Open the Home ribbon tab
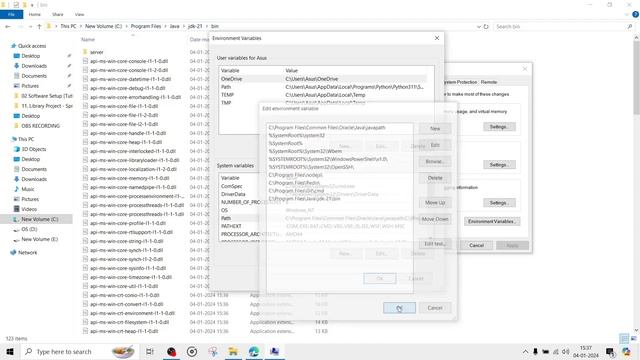The height and width of the screenshot is (360, 640). (35, 14)
